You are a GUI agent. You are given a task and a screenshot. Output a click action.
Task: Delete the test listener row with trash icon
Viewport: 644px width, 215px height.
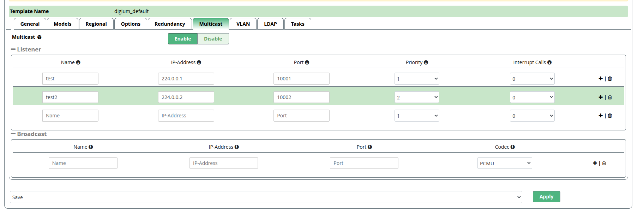point(610,79)
